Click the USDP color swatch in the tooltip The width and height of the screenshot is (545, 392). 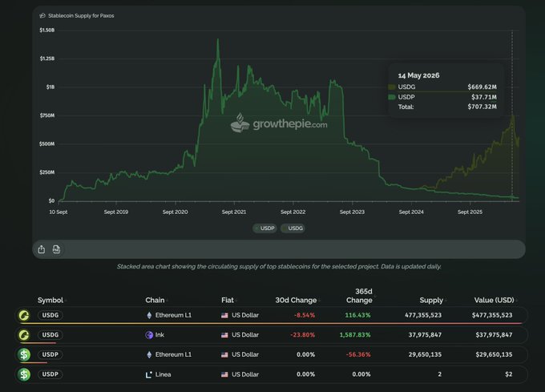[392, 97]
